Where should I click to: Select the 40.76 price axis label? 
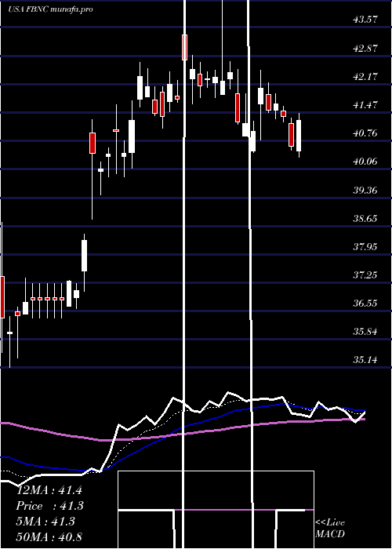[365, 133]
